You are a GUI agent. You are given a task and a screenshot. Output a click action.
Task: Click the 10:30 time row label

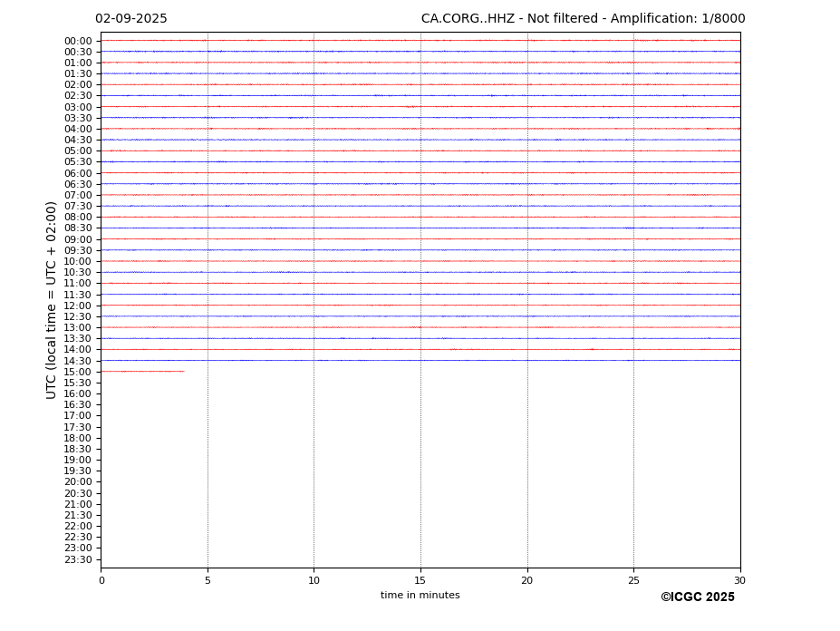tap(78, 272)
